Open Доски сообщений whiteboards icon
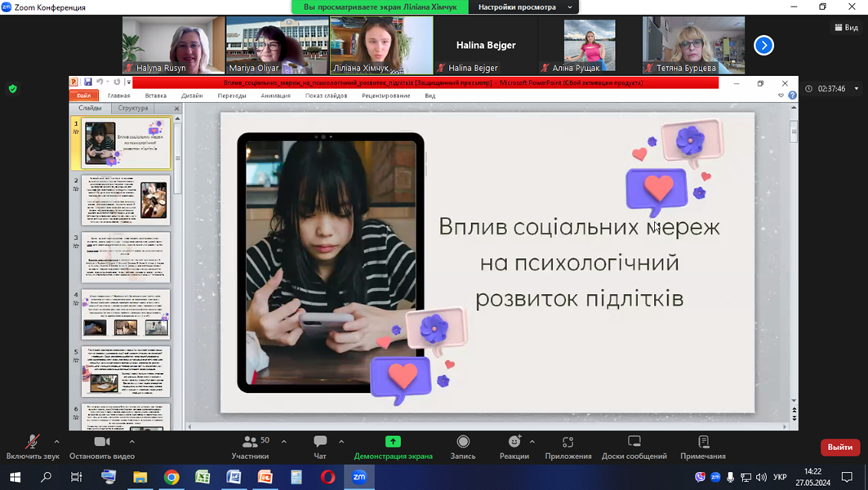Viewport: 868px width, 490px height. pos(634,442)
